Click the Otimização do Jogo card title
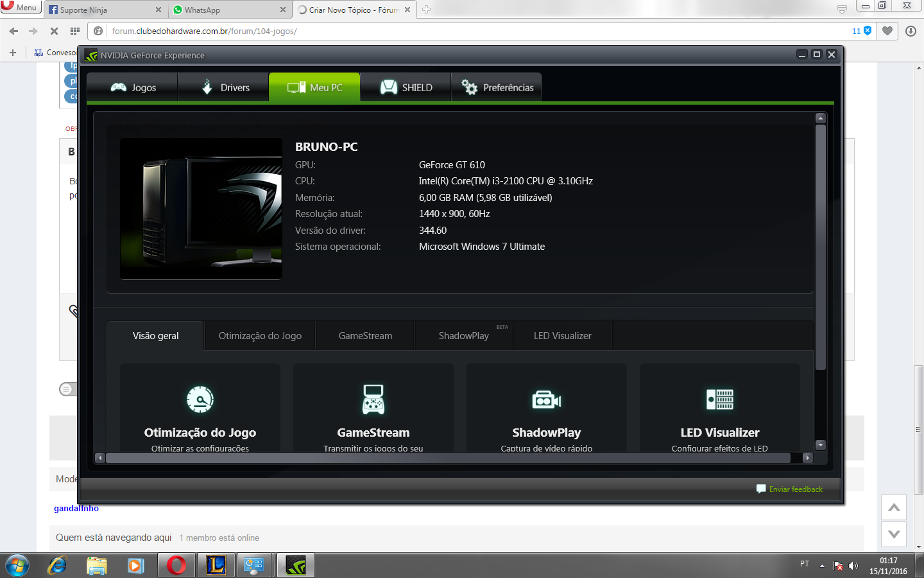924x578 pixels. 200,432
